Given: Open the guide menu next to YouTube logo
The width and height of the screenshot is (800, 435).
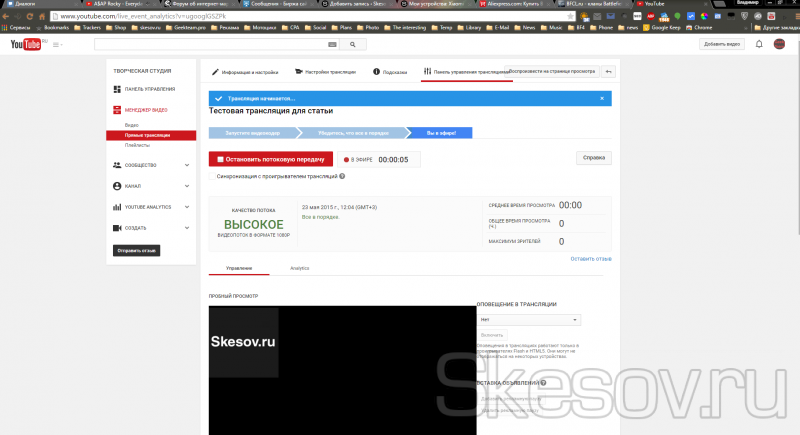Looking at the screenshot, I should (56, 45).
